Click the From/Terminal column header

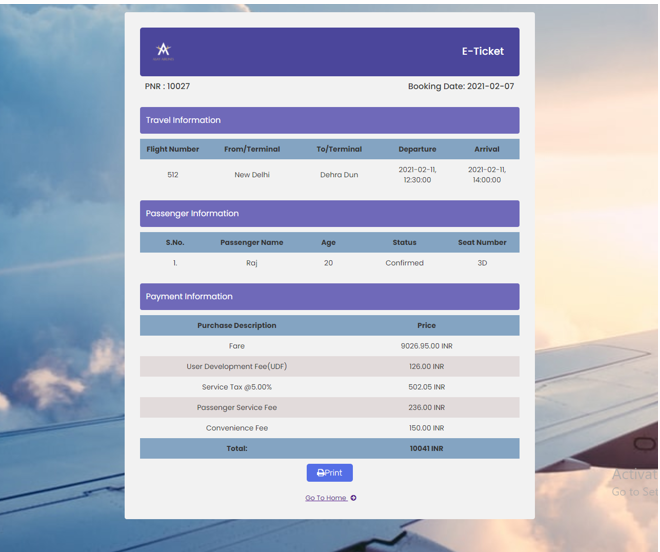point(252,149)
